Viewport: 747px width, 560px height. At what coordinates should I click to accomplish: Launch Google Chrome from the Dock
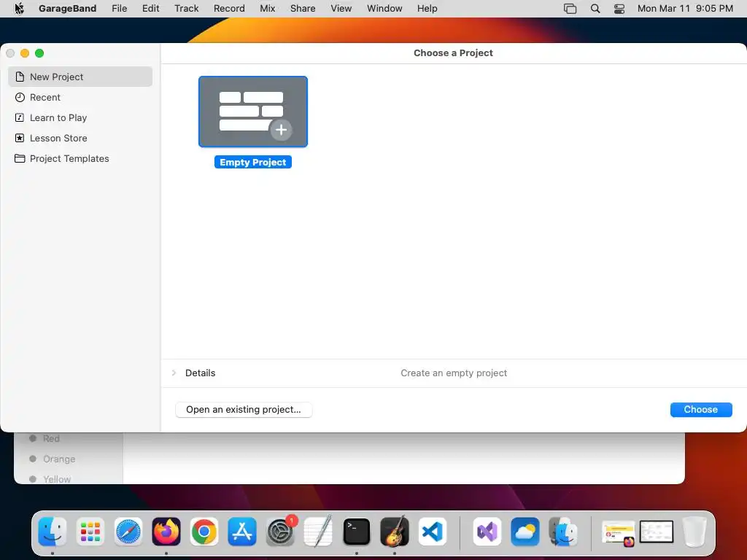204,532
